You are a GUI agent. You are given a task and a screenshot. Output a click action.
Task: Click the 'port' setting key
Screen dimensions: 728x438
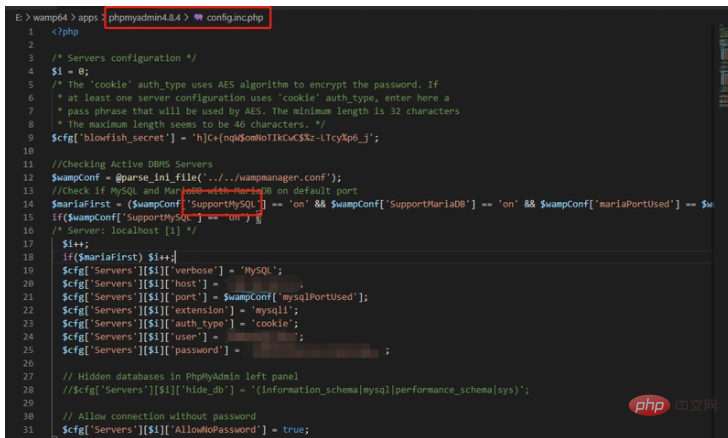pos(186,297)
